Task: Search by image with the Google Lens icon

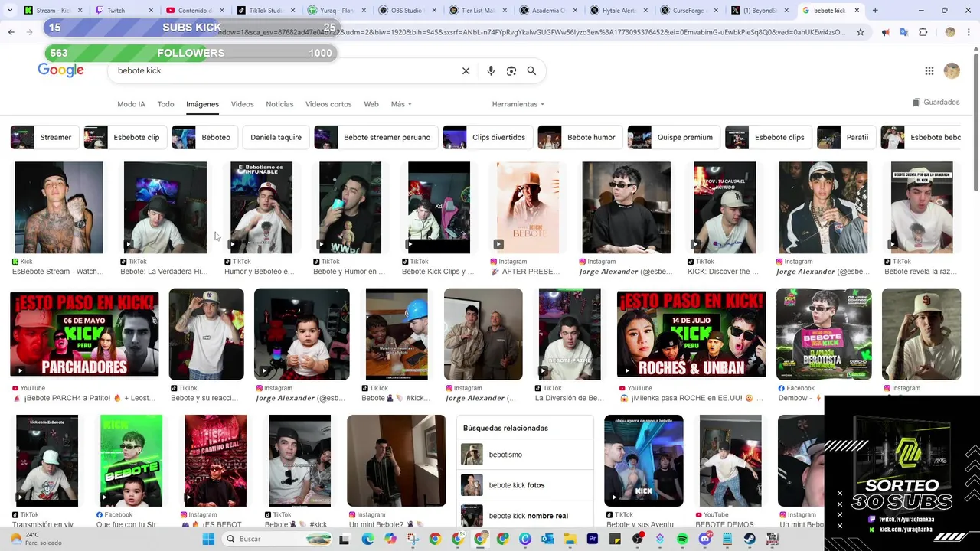Action: tap(511, 70)
